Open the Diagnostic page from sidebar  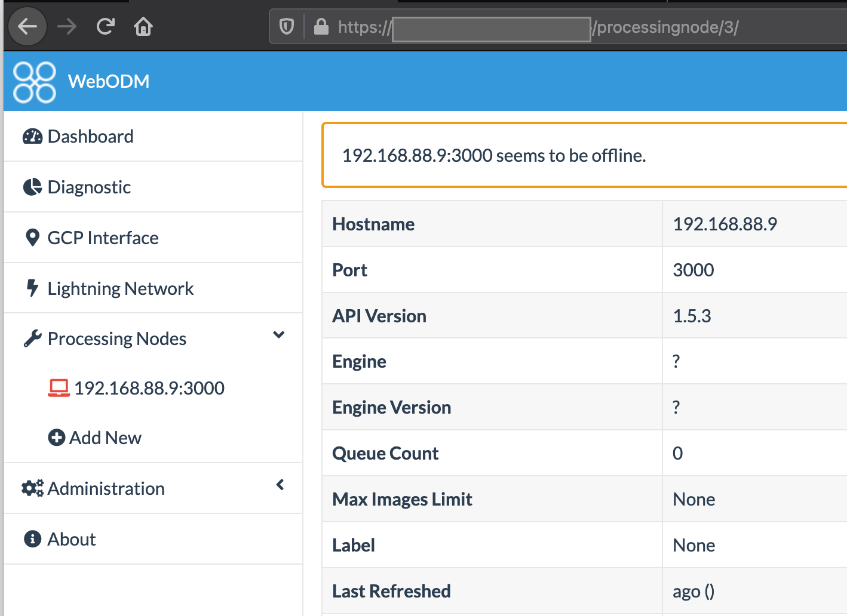click(88, 187)
